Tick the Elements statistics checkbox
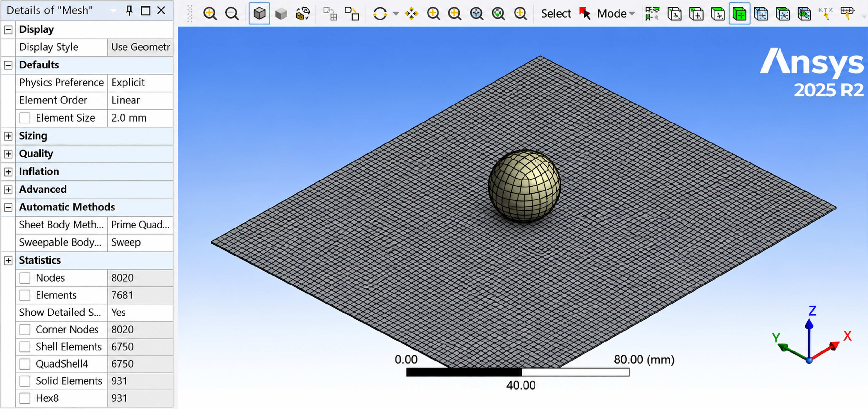Screen dimensions: 868x409 [x=25, y=295]
